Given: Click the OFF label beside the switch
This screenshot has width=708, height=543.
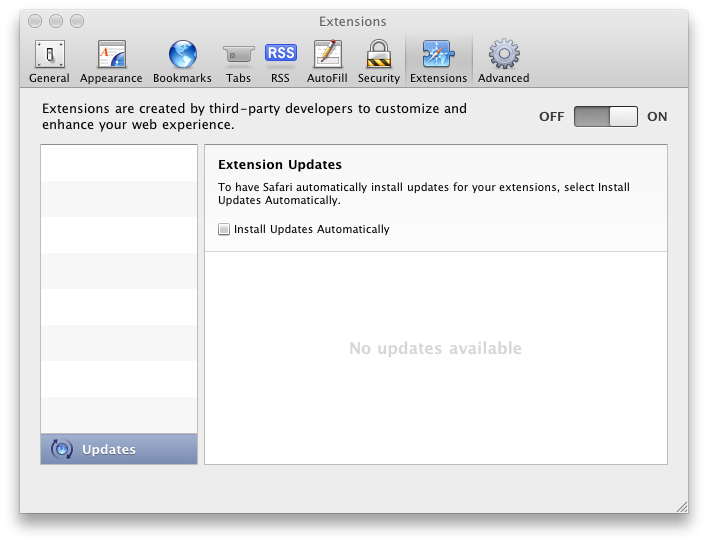Looking at the screenshot, I should tap(551, 116).
